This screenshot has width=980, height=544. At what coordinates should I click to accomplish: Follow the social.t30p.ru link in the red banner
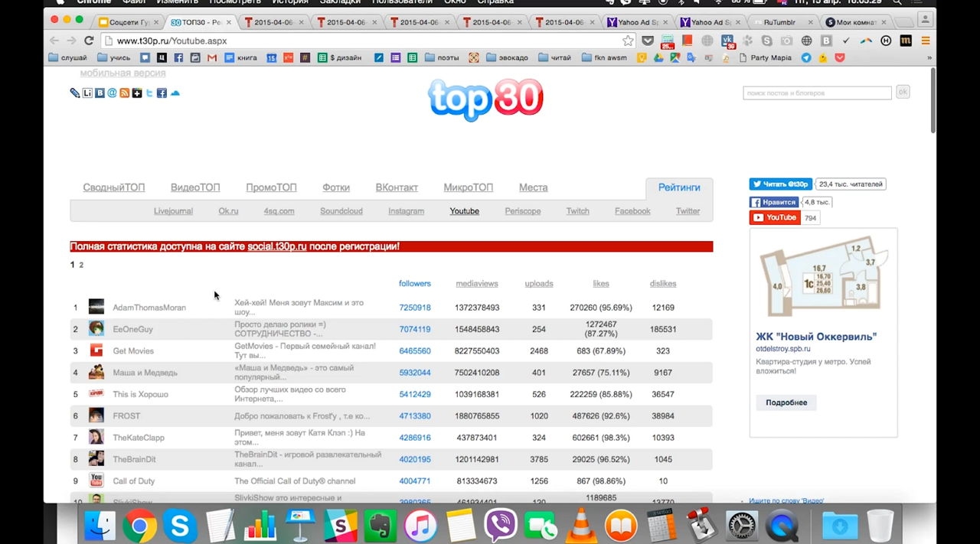click(277, 246)
